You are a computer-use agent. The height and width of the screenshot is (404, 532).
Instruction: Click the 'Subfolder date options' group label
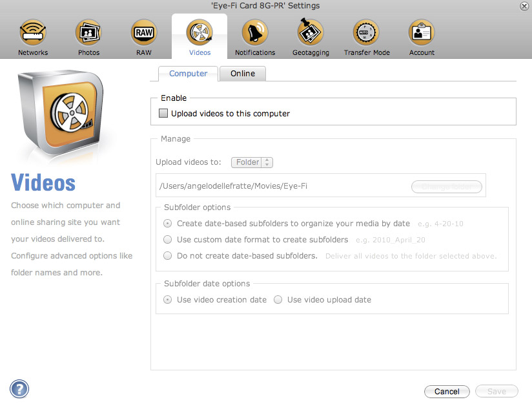tap(207, 283)
